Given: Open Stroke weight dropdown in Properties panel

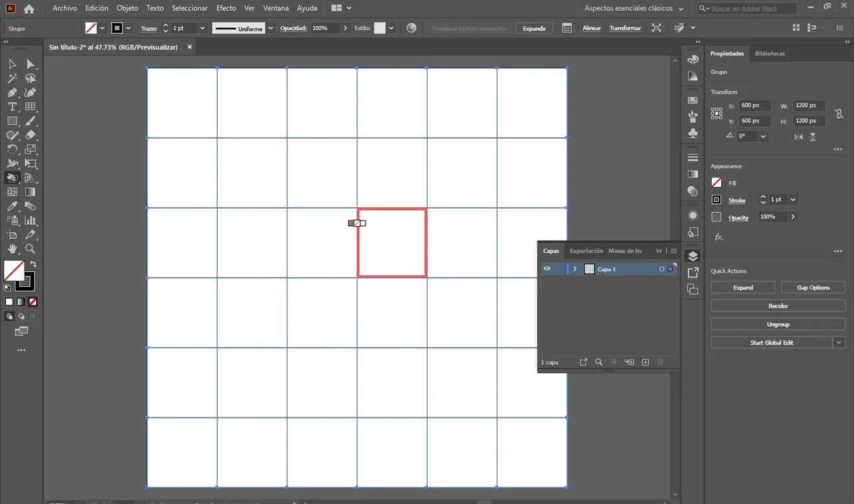Looking at the screenshot, I should click(793, 199).
